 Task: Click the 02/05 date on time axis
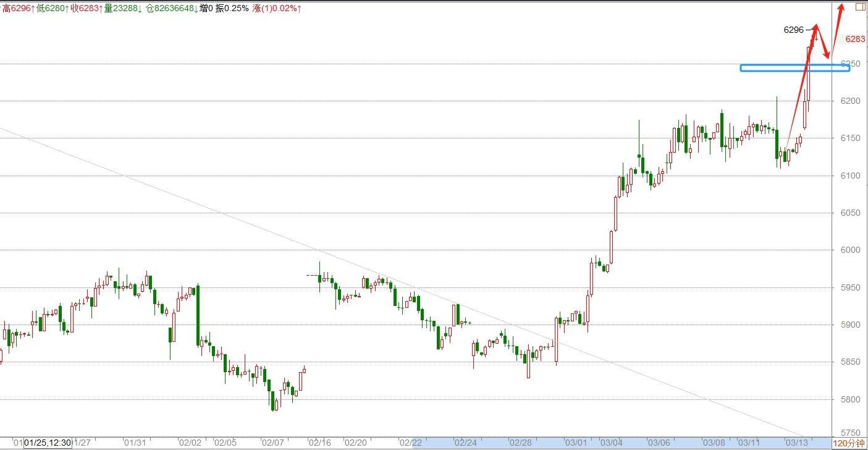[x=225, y=443]
